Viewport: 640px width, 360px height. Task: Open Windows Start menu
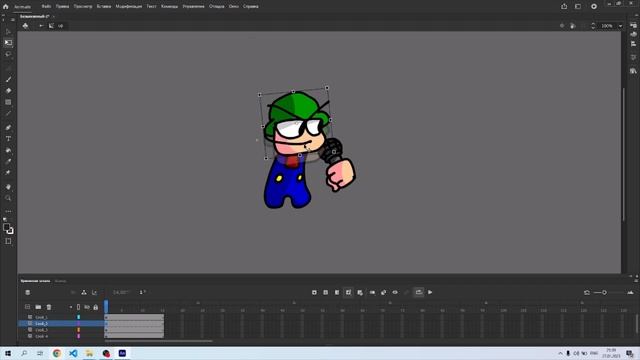8,353
